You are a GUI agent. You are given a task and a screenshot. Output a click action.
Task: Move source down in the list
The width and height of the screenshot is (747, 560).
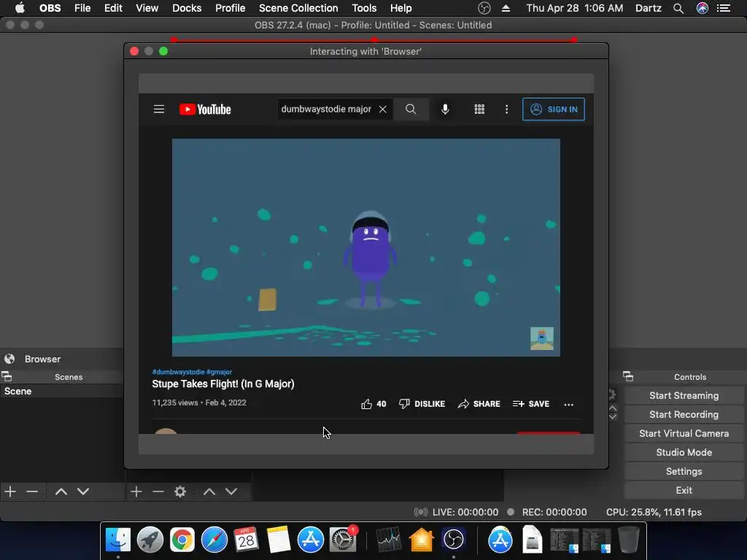(x=231, y=491)
